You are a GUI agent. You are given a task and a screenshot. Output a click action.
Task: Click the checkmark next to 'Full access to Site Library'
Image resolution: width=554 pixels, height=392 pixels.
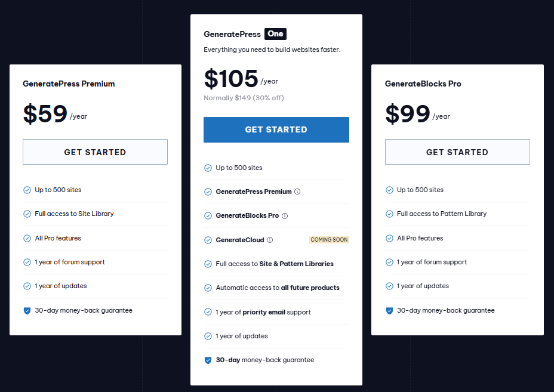(27, 214)
